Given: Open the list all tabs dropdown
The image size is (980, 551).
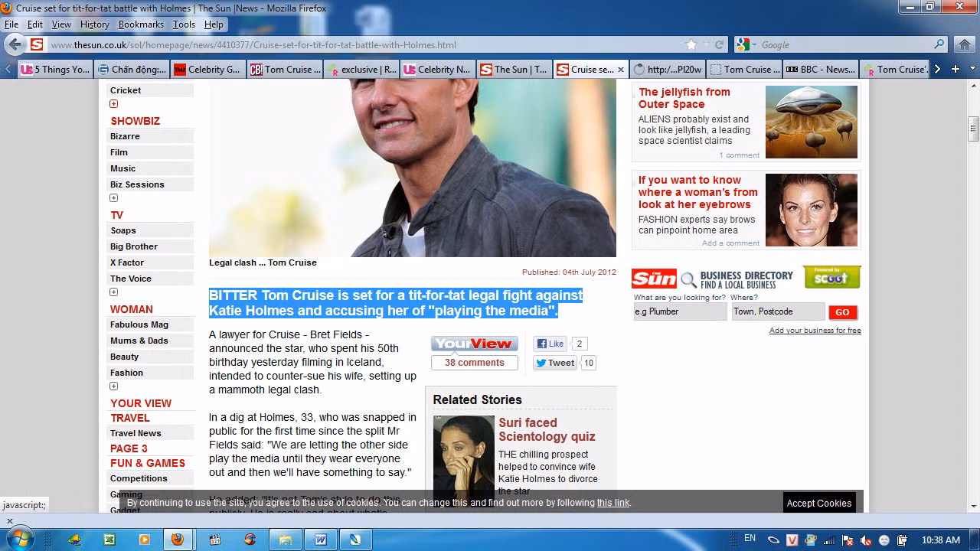Looking at the screenshot, I should pyautogui.click(x=973, y=69).
